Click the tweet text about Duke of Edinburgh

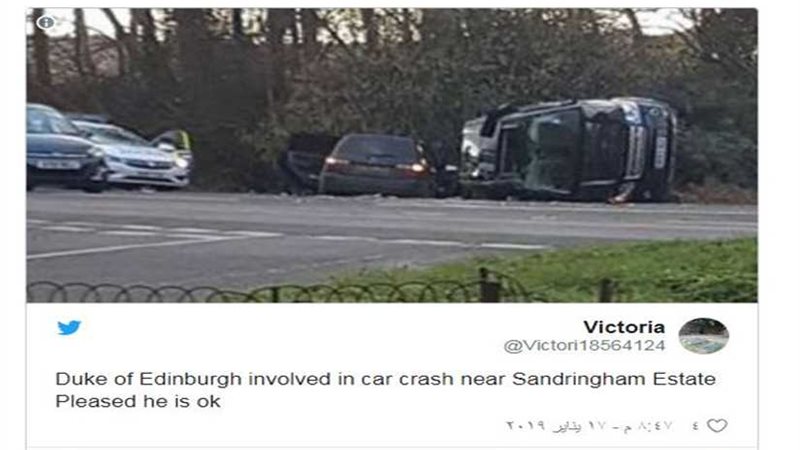tap(385, 390)
